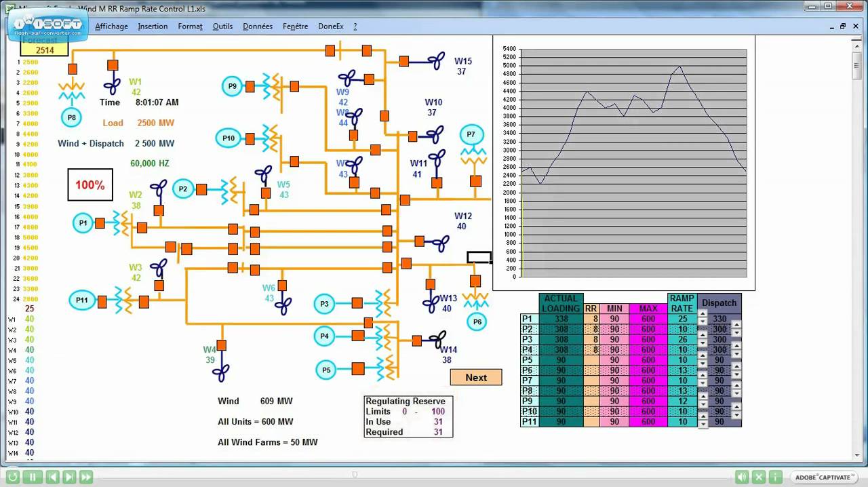Toggle the breaker above P8 transformer
Screen dimensions: 868x487
pyautogui.click(x=72, y=69)
